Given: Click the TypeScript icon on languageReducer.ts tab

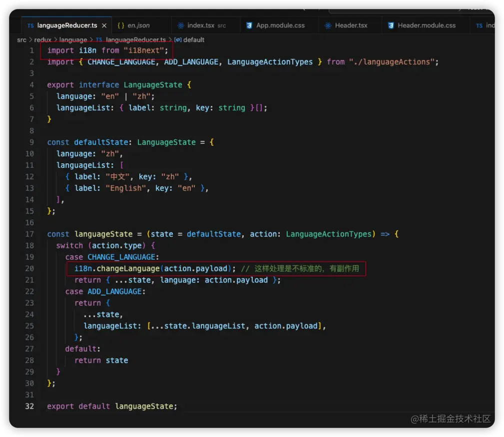Looking at the screenshot, I should coord(30,25).
